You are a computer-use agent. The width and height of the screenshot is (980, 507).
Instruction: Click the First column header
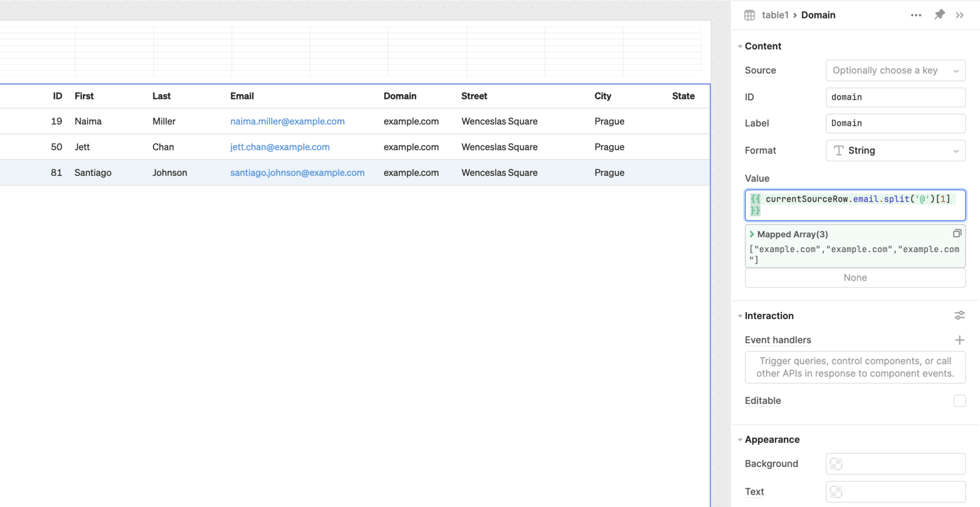point(84,96)
